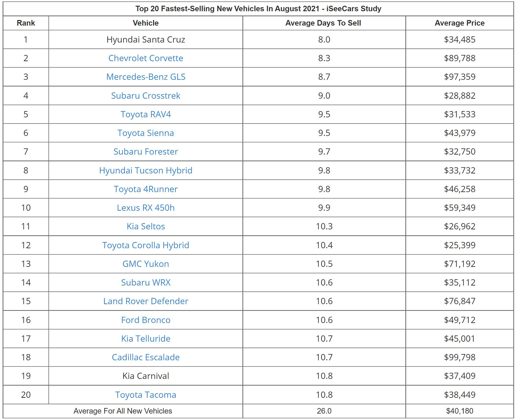Open the Lexus RX 450h link
The image size is (516, 420).
(x=146, y=208)
